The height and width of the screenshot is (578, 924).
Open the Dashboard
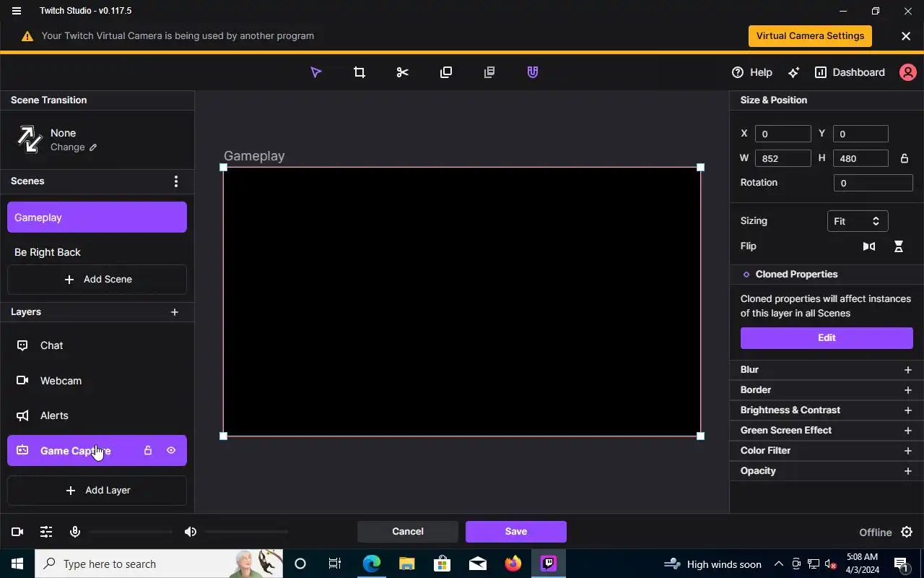pos(850,72)
